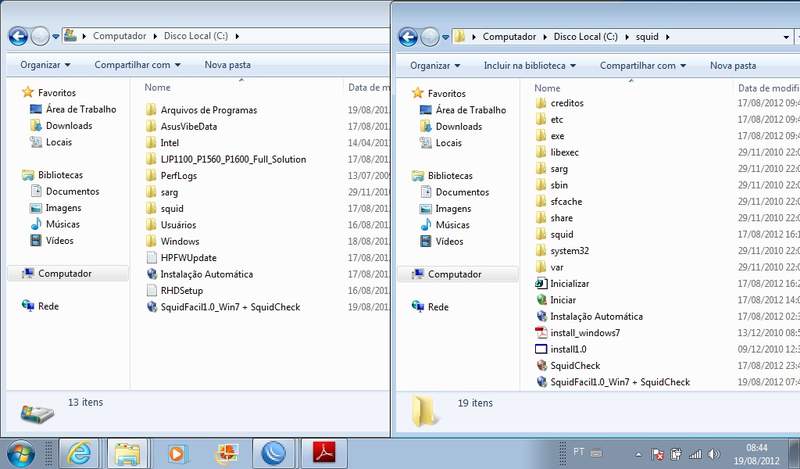
Task: Launch Windows Media Player from taskbar
Action: click(x=177, y=453)
